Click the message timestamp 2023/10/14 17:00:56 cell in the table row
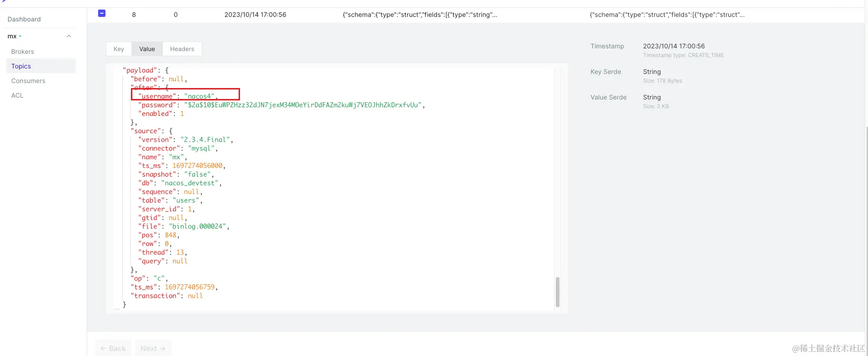The width and height of the screenshot is (868, 356). (255, 15)
